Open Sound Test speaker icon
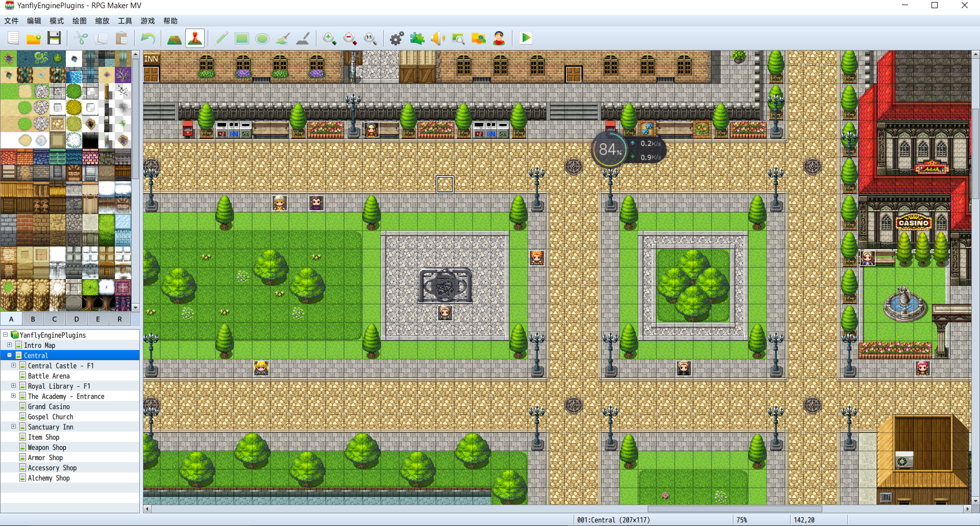This screenshot has width=980, height=526. (x=438, y=38)
